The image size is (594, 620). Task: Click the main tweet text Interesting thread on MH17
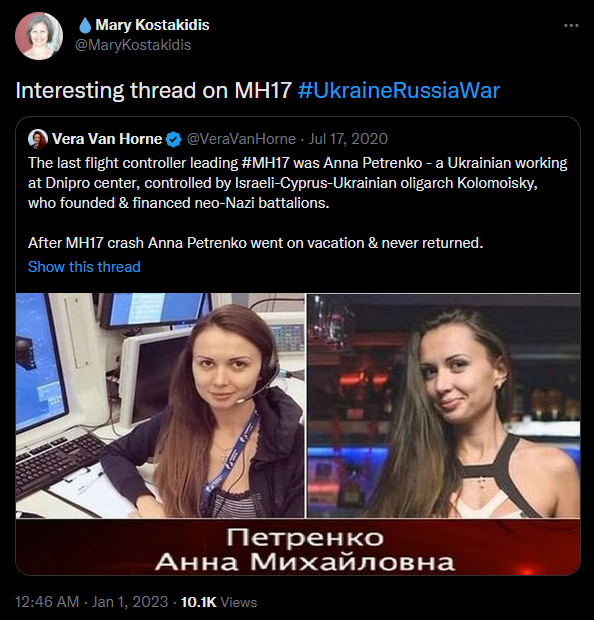pyautogui.click(x=153, y=90)
